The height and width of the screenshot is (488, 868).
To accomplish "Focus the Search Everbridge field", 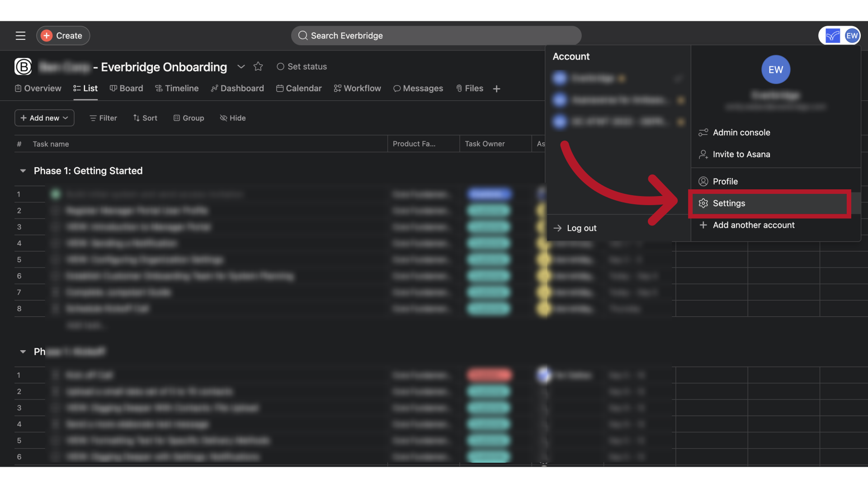I will 436,36.
